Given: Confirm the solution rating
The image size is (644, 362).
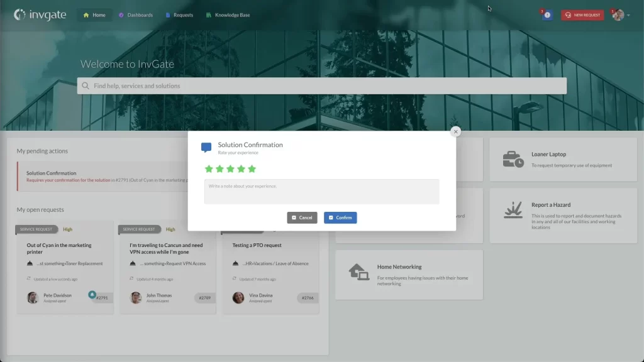Looking at the screenshot, I should (340, 217).
